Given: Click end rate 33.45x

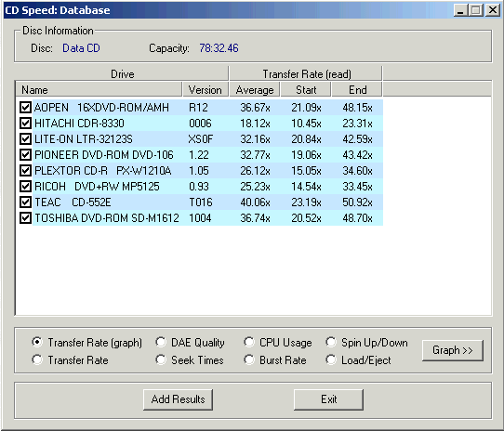Looking at the screenshot, I should pyautogui.click(x=357, y=187).
